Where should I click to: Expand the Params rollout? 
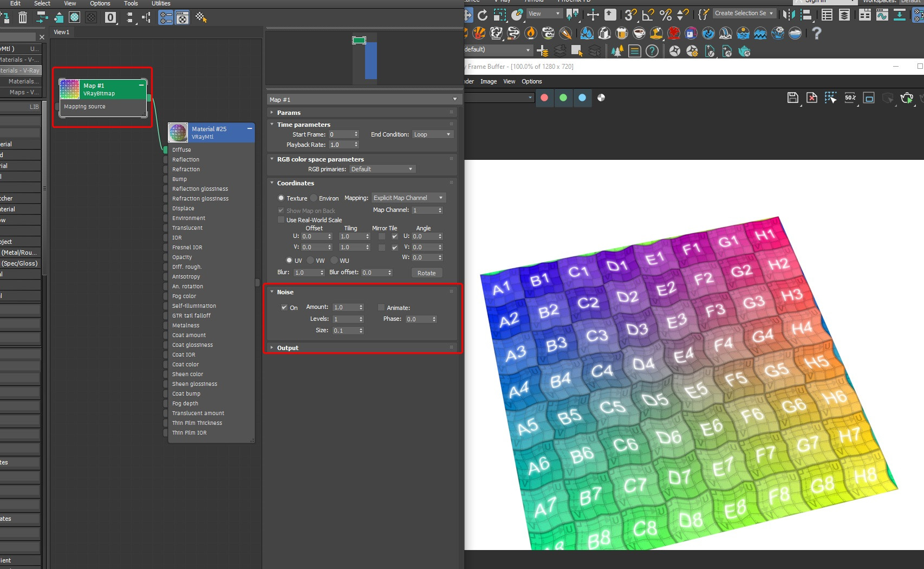[x=362, y=113]
